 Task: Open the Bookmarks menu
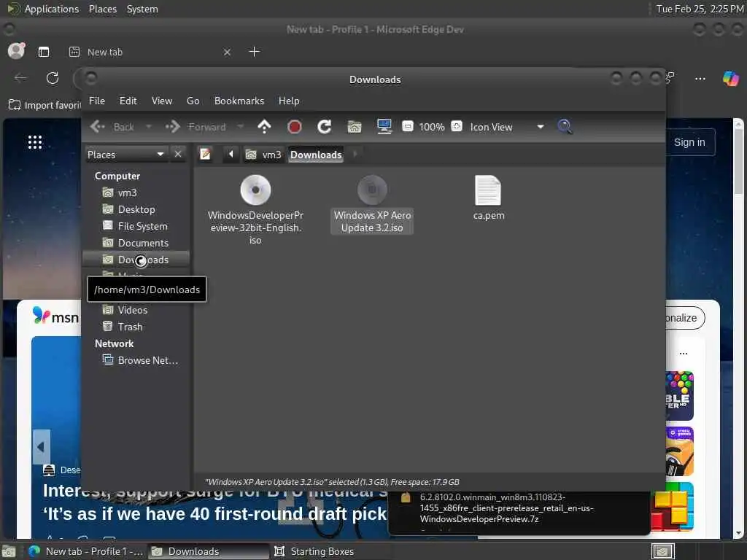[x=239, y=101]
